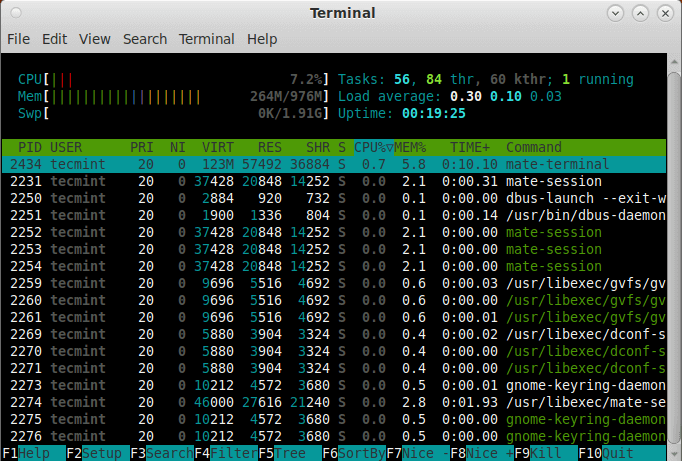Screen dimensions: 682x461
Task: Select process 2260 gvfs thread
Action: coord(334,300)
